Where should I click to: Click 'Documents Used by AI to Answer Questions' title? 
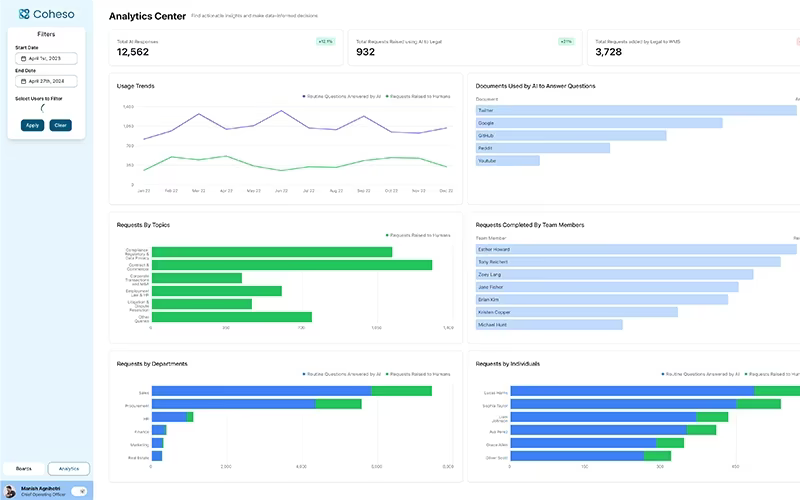click(x=535, y=86)
